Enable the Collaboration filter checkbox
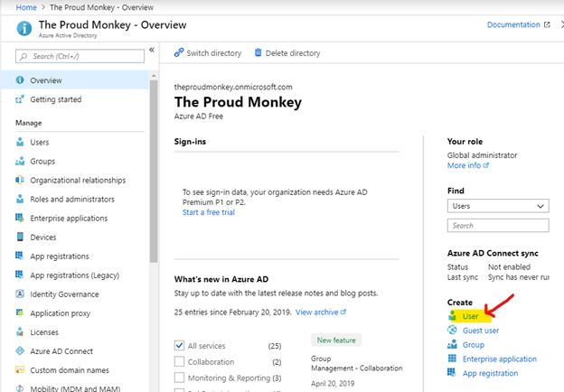The height and width of the screenshot is (392, 564). click(x=179, y=361)
